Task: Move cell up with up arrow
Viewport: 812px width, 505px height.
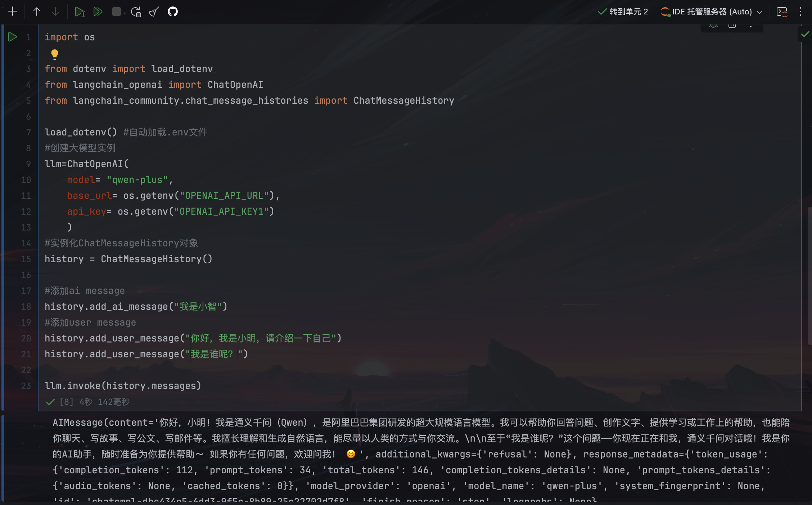Action: coord(36,12)
